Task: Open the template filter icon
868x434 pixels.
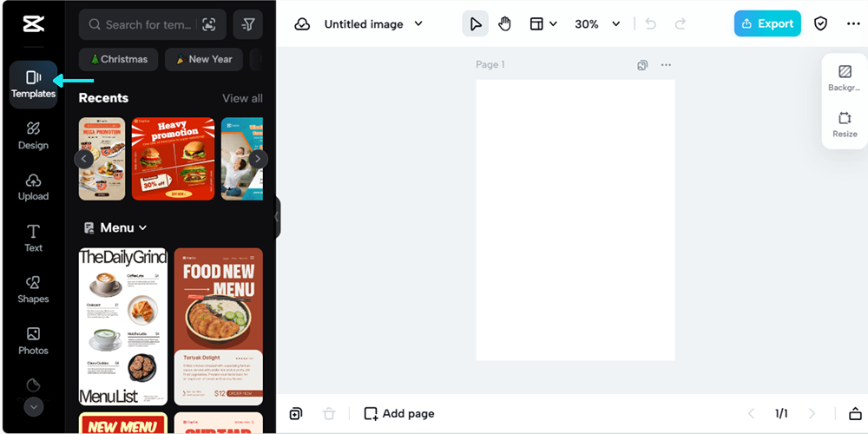Action: [248, 24]
